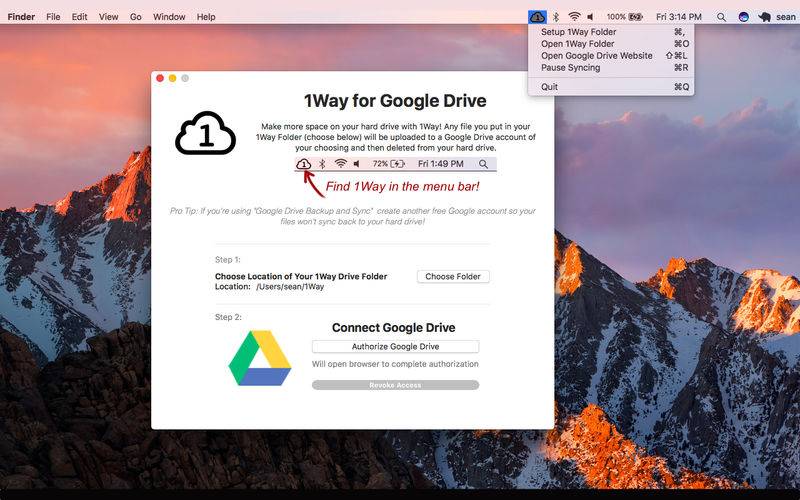This screenshot has height=500, width=800.
Task: Open the Go menu
Action: pyautogui.click(x=136, y=17)
